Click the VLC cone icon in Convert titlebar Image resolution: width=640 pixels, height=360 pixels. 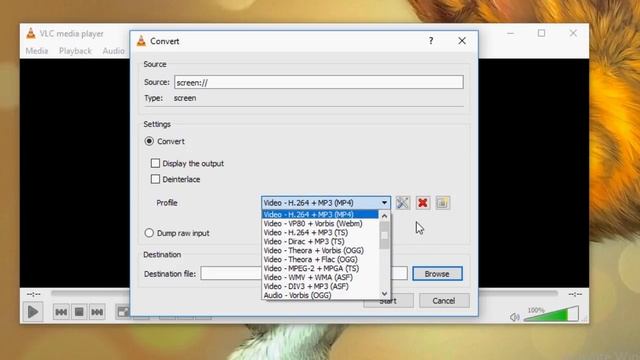[x=141, y=41]
